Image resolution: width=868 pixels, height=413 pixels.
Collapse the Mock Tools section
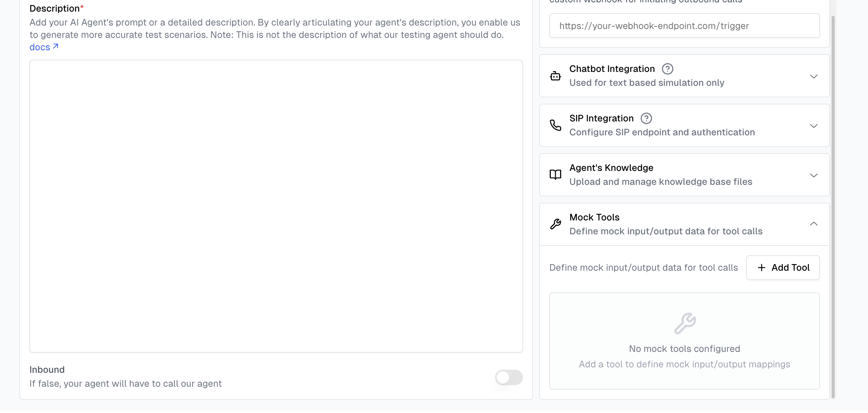(x=814, y=224)
